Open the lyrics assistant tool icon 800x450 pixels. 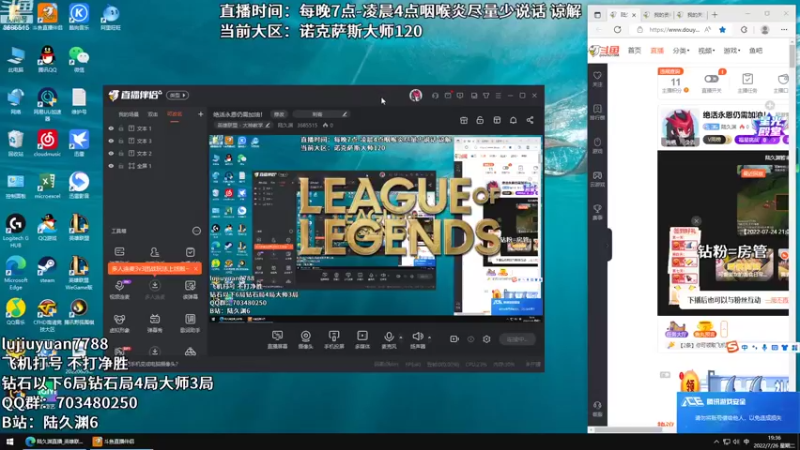190,323
